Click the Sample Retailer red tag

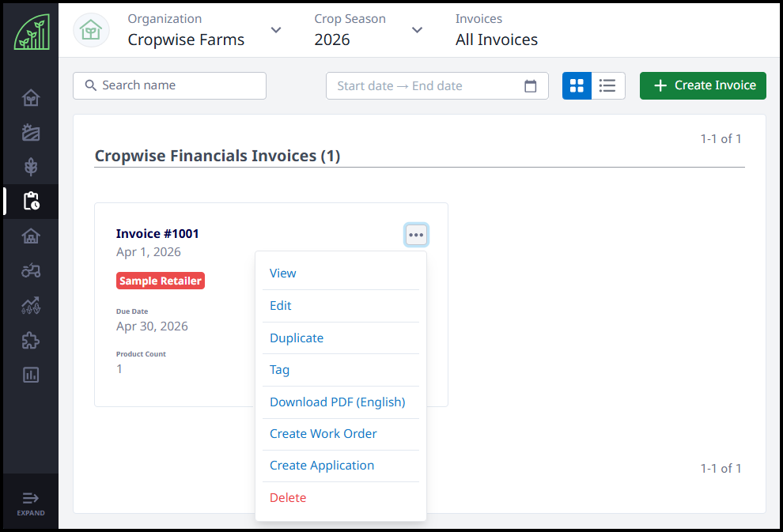[161, 281]
